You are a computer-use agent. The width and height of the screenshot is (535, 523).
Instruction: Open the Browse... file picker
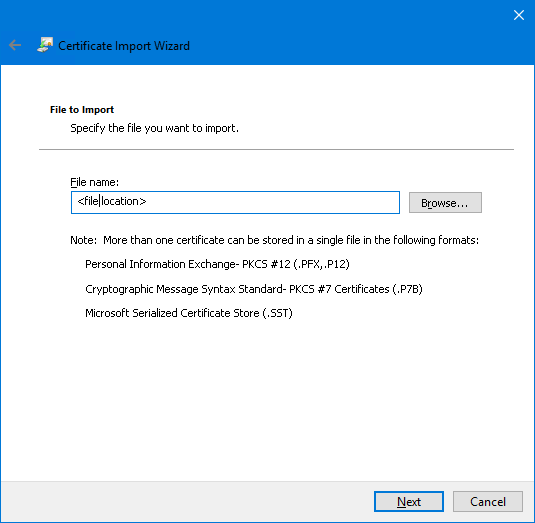coord(445,203)
